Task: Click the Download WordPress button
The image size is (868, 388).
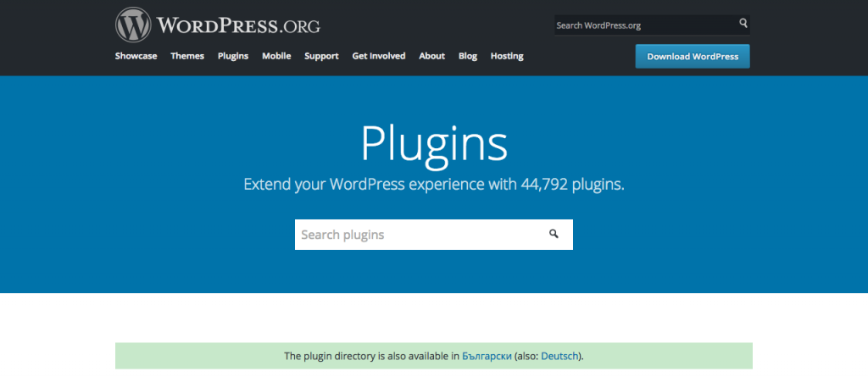Action: pyautogui.click(x=693, y=57)
